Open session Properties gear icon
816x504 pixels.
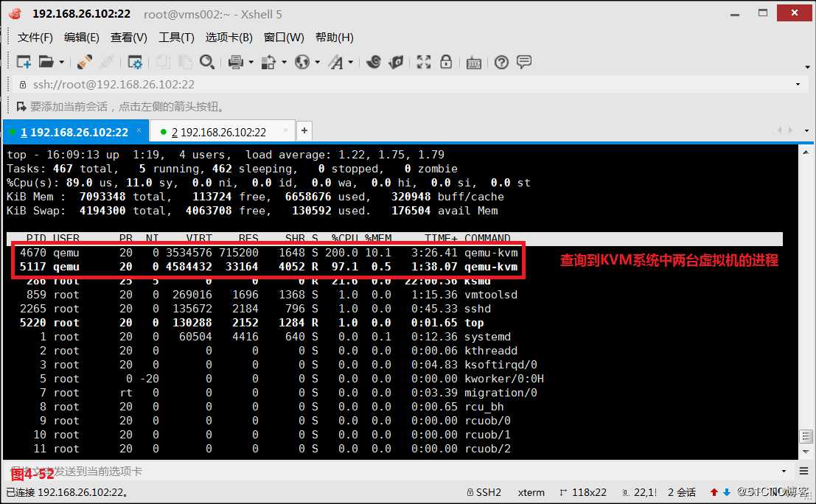[x=135, y=63]
